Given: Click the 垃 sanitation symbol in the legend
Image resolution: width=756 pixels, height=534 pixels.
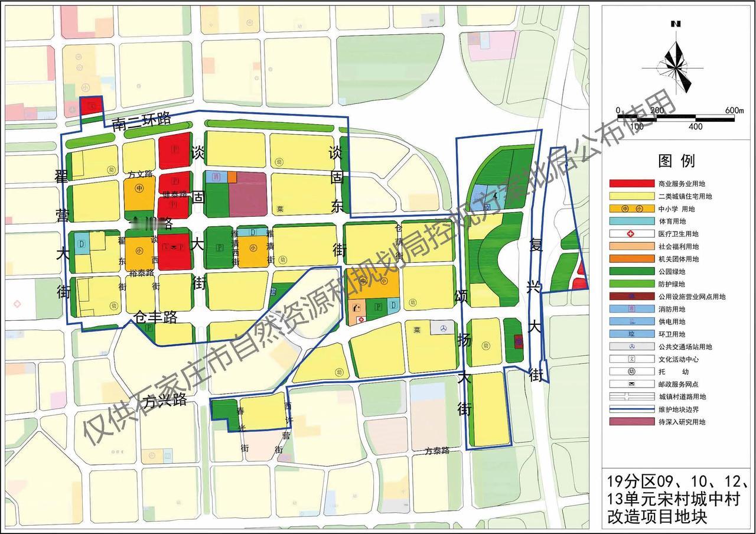Looking at the screenshot, I should click(631, 334).
